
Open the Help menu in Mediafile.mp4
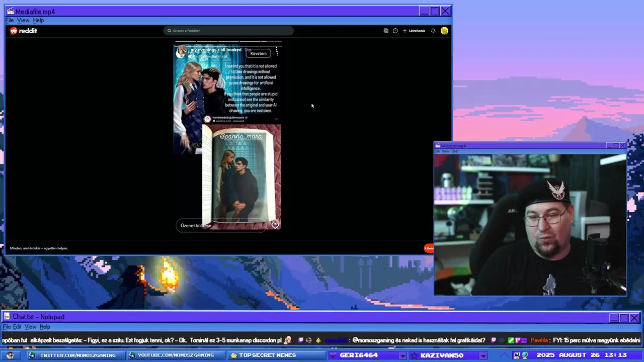click(x=38, y=20)
